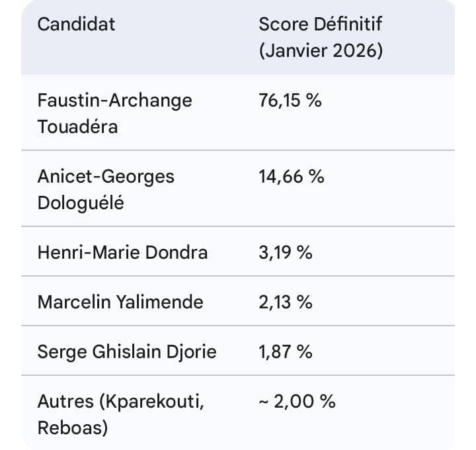
Task: Click candidate Henri-Marie Dondra
Action: [122, 252]
